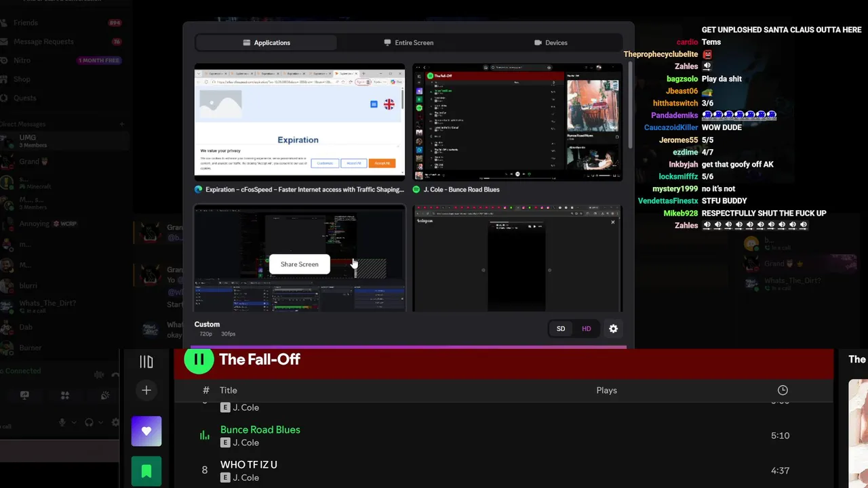Expand the headphones output options arrow
This screenshot has height=488, width=868.
[101, 422]
